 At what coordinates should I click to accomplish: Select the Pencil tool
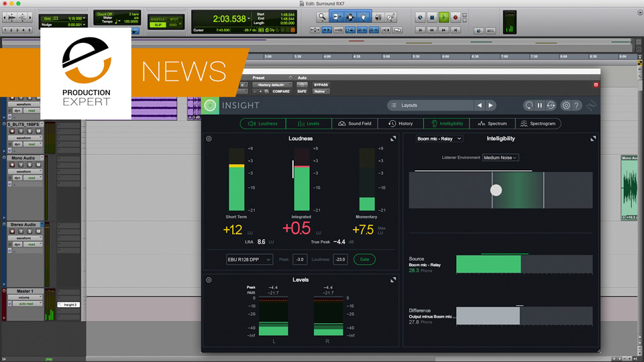pyautogui.click(x=391, y=17)
